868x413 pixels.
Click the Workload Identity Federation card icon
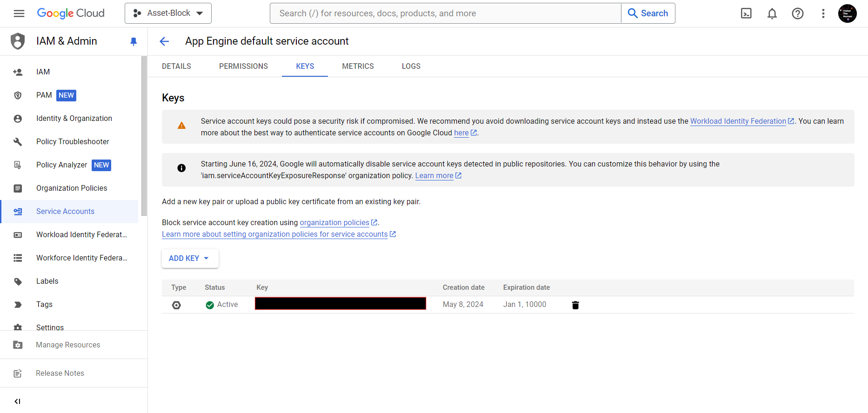[18, 235]
